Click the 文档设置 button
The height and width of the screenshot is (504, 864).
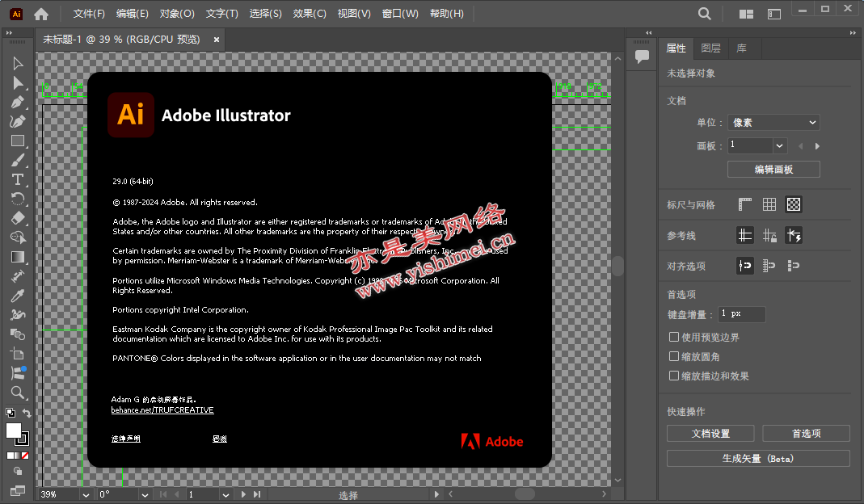click(x=710, y=434)
